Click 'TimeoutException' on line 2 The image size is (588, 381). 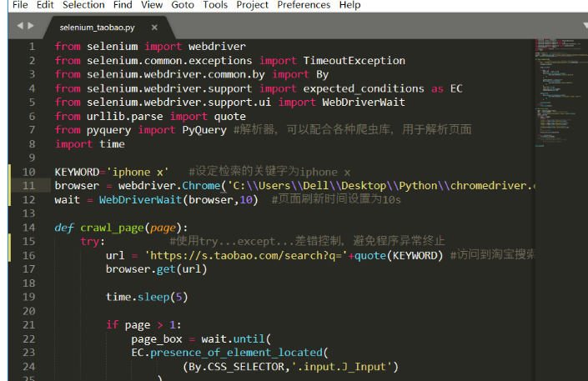[x=354, y=60]
